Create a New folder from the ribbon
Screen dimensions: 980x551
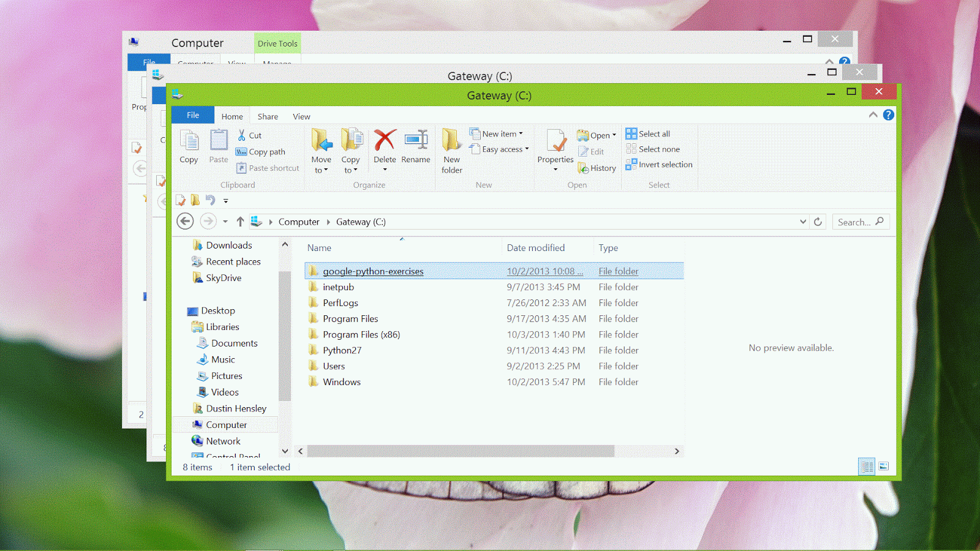(452, 151)
